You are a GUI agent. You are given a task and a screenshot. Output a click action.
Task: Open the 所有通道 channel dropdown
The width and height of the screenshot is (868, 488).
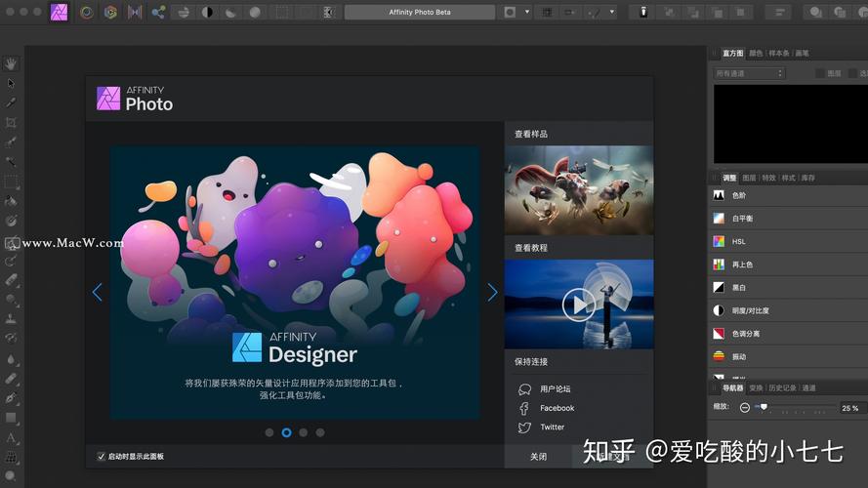pyautogui.click(x=749, y=73)
